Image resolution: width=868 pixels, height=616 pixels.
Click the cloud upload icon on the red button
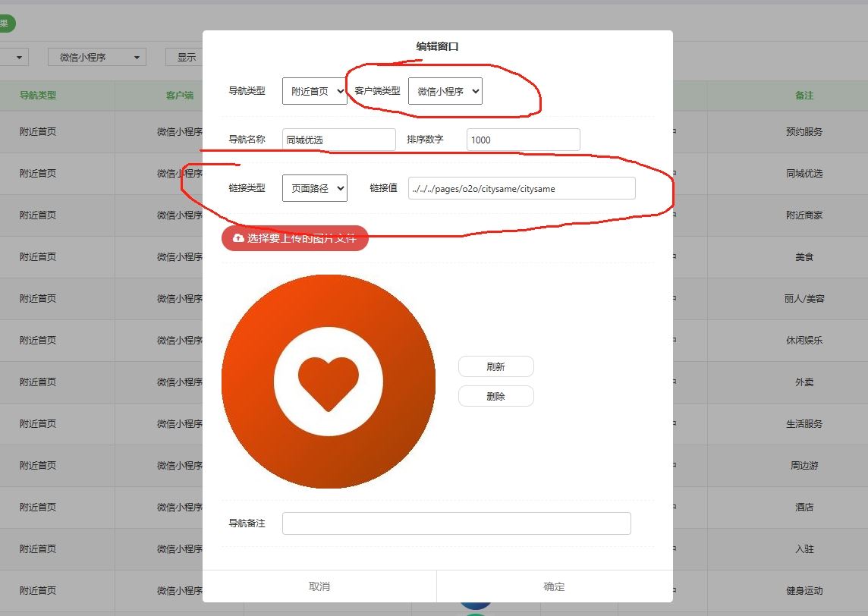(238, 238)
